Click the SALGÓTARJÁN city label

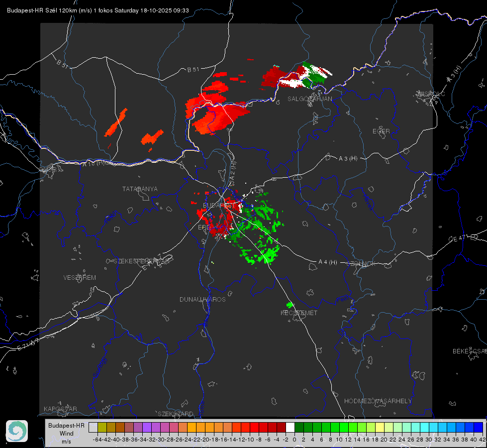(x=309, y=99)
